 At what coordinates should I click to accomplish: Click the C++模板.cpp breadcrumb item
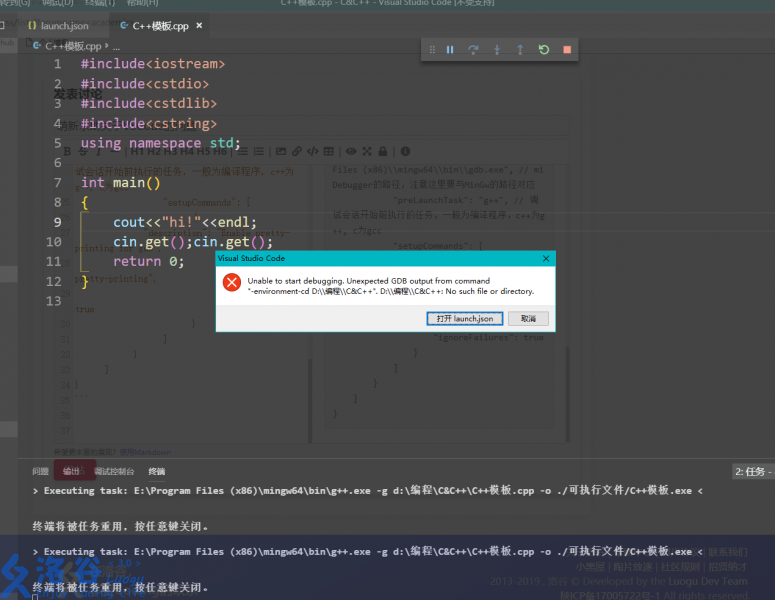(72, 46)
